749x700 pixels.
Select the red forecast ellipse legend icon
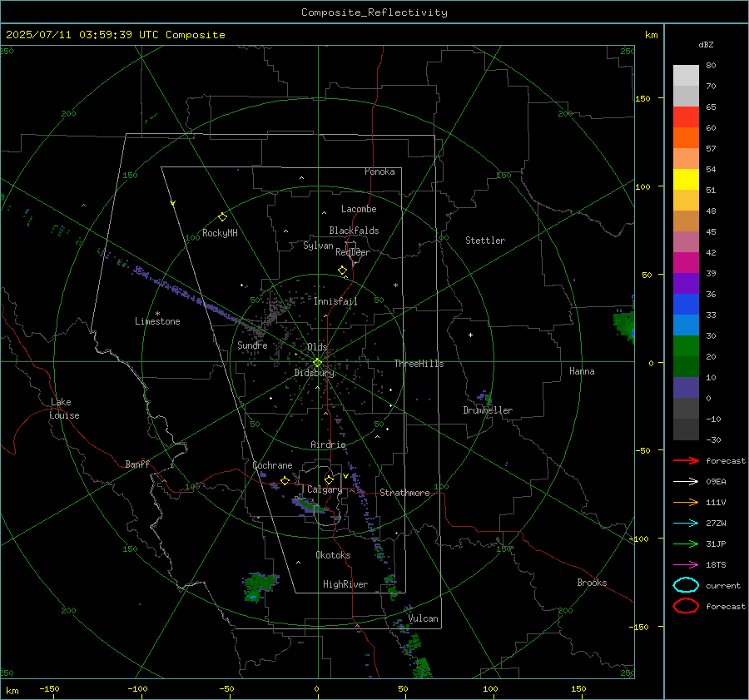(x=686, y=606)
